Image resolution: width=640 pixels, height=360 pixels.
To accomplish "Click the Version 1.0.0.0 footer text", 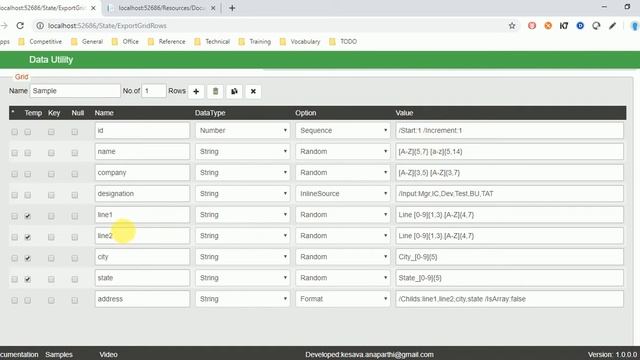I will point(613,355).
